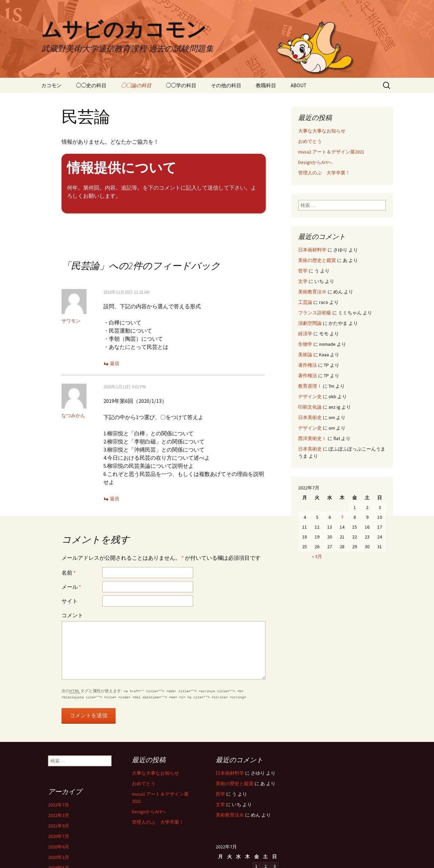Select day 7 in sidebar calendar
This screenshot has width=434, height=868.
(x=342, y=517)
